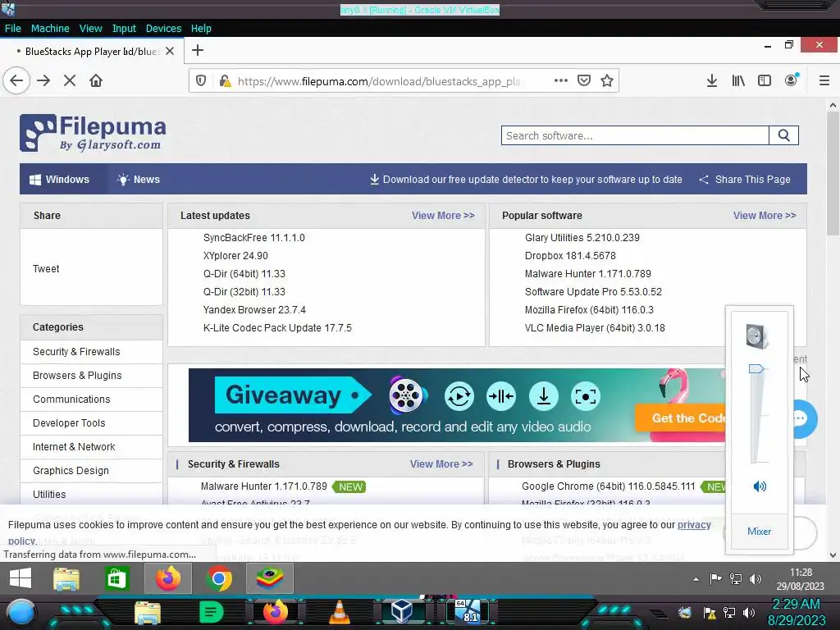The width and height of the screenshot is (840, 630).
Task: Open Internet & Network category
Action: point(74,447)
